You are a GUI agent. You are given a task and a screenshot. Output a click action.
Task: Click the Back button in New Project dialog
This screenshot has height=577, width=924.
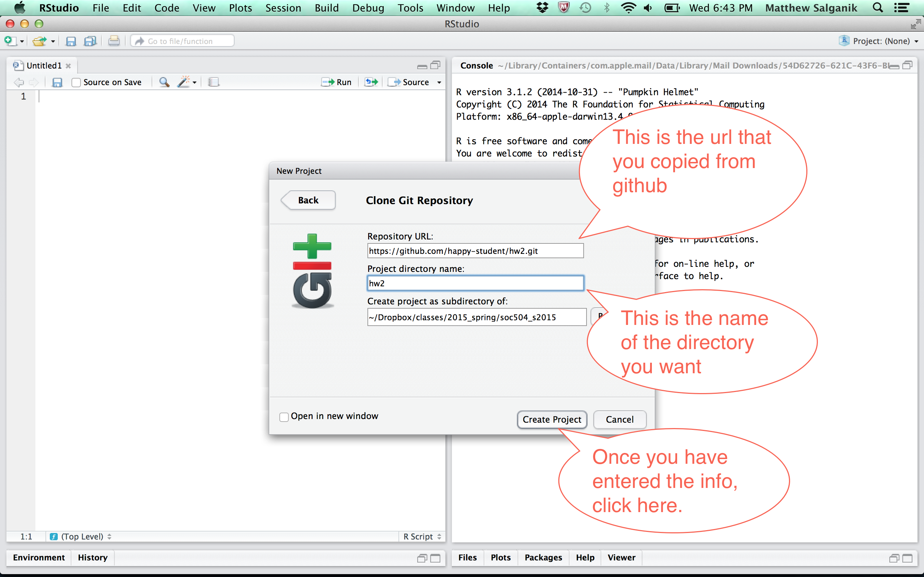tap(308, 200)
